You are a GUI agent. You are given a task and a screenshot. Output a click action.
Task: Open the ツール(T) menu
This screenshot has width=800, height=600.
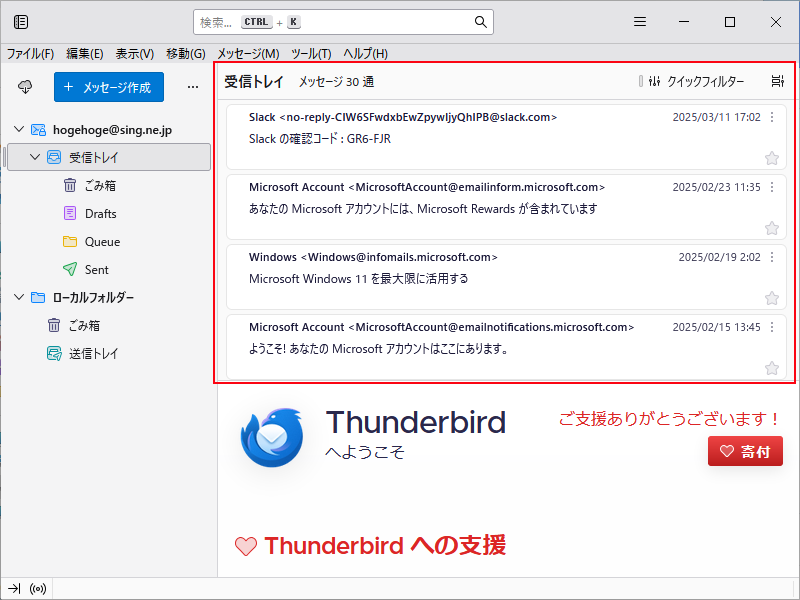coord(311,54)
